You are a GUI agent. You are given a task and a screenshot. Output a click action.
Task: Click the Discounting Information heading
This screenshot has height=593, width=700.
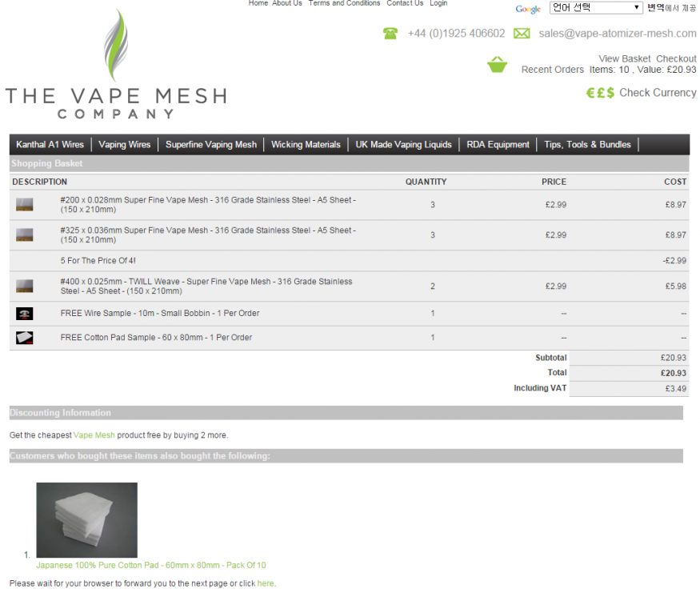60,413
